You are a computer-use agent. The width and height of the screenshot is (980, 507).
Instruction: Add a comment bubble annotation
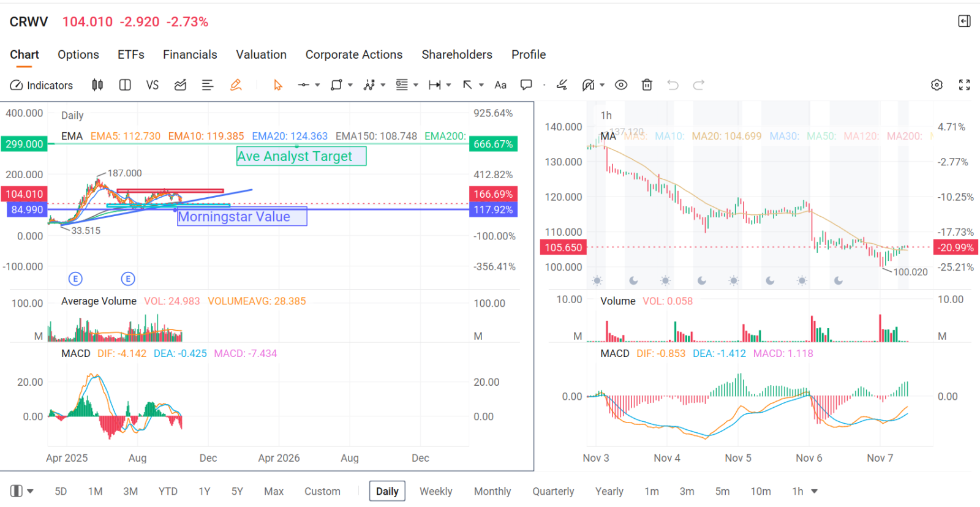pyautogui.click(x=526, y=85)
